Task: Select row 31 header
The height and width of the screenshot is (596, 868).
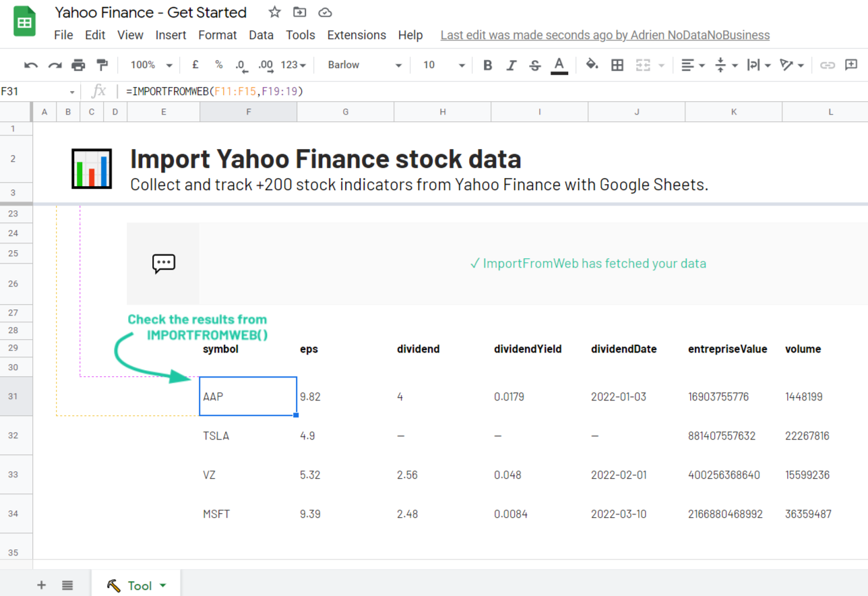Action: 16,396
